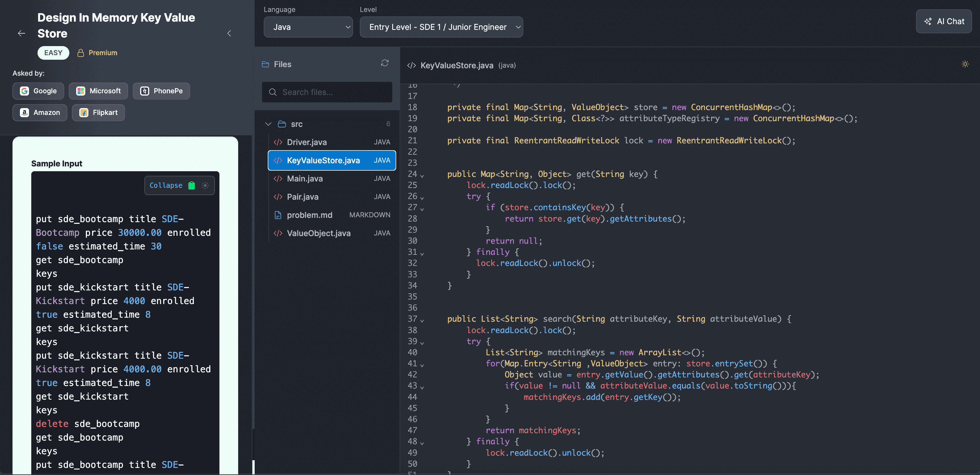The image size is (980, 475).
Task: Click the Premium lock icon
Action: [x=81, y=53]
